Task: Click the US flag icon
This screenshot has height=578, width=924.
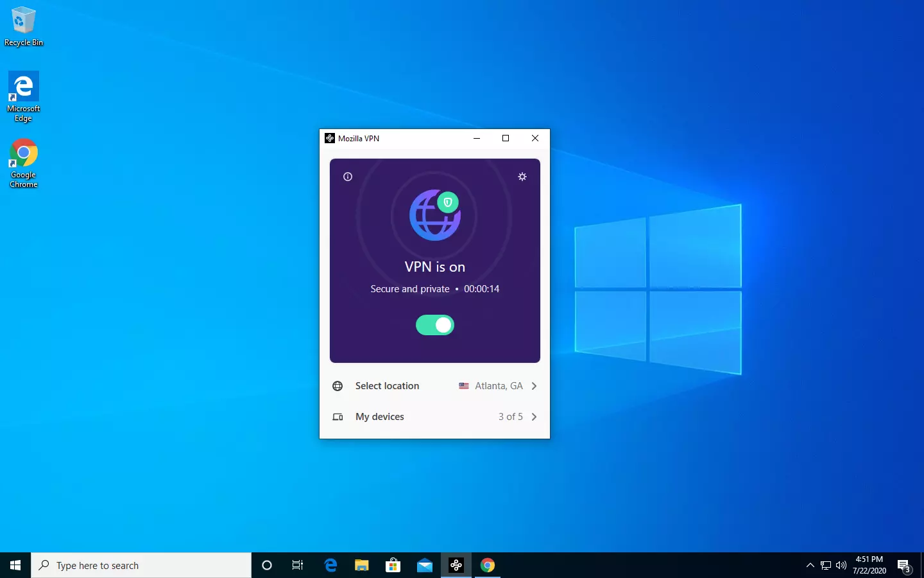Action: tap(464, 386)
